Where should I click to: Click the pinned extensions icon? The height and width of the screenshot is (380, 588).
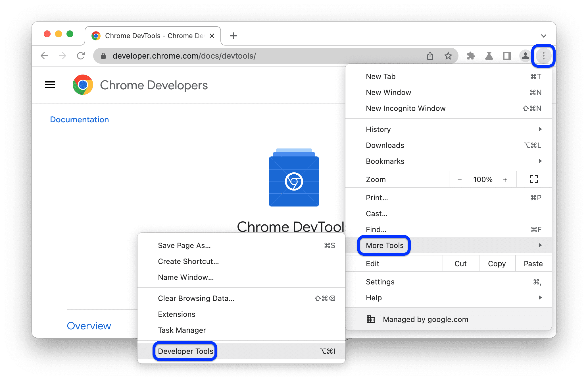[472, 55]
